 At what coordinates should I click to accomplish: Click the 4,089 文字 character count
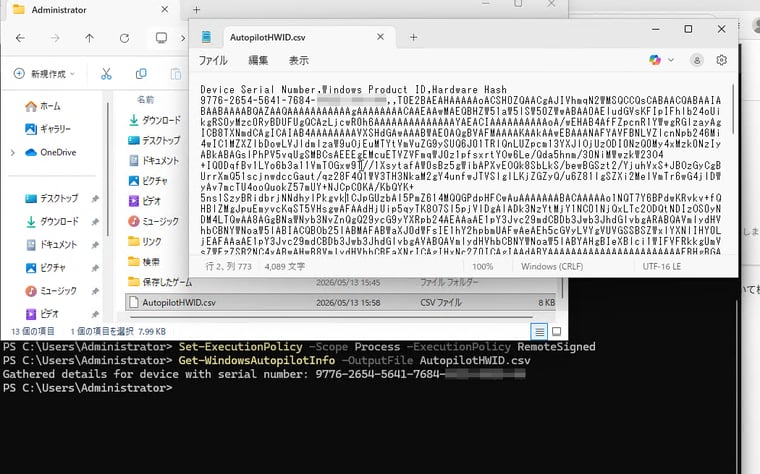(x=285, y=267)
